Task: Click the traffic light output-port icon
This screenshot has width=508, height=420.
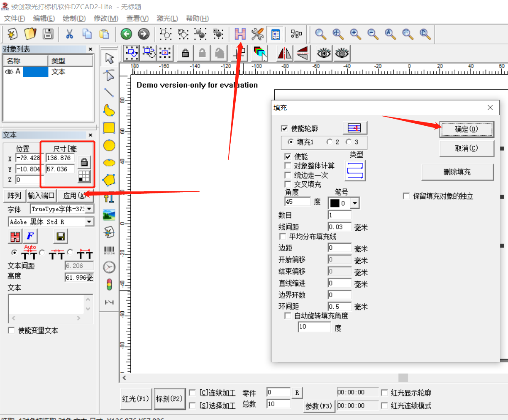Action: [109, 285]
